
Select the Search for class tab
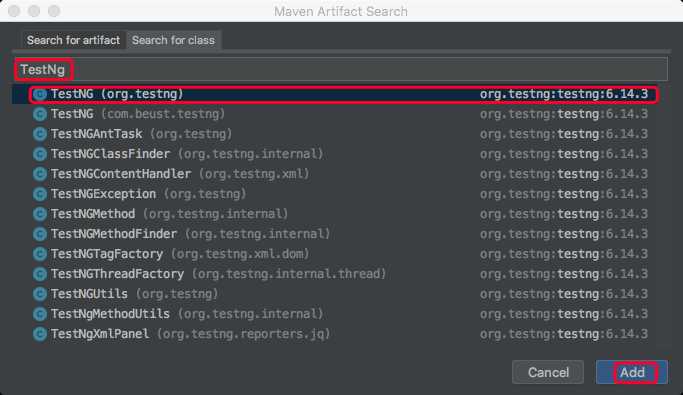coord(173,40)
